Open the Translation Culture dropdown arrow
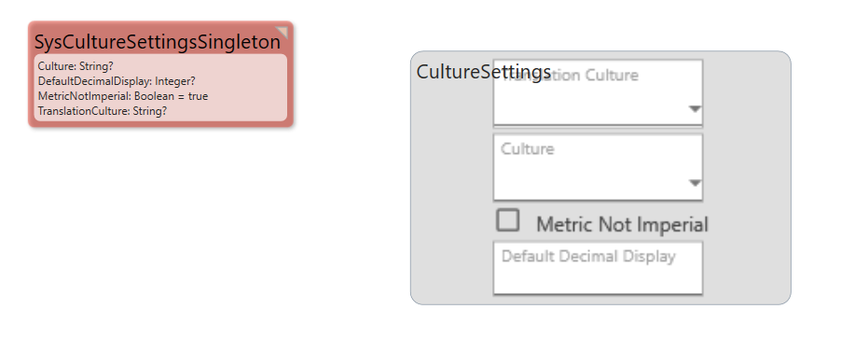868x351 pixels. click(695, 109)
